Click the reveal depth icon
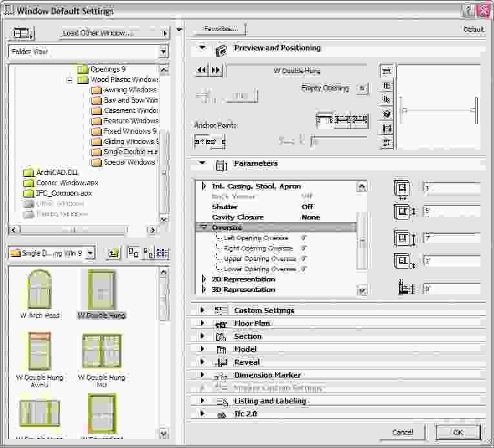The width and height of the screenshot is (494, 448). tap(406, 288)
